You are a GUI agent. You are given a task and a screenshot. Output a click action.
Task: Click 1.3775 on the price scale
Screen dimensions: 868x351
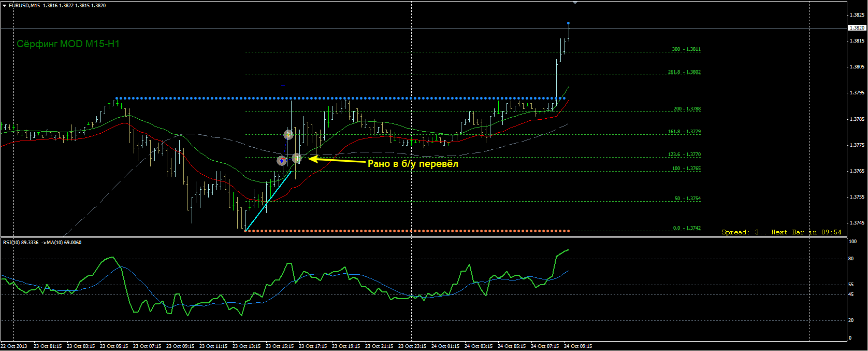point(857,145)
